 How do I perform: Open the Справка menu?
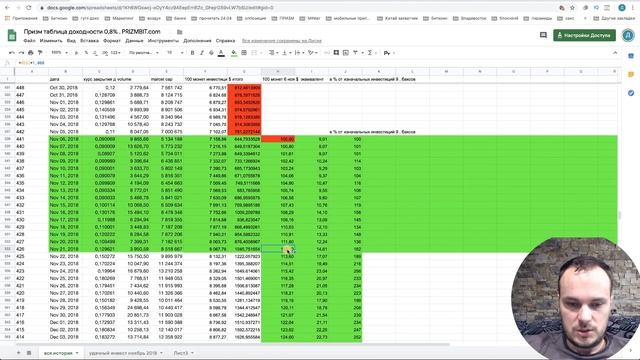(x=225, y=41)
